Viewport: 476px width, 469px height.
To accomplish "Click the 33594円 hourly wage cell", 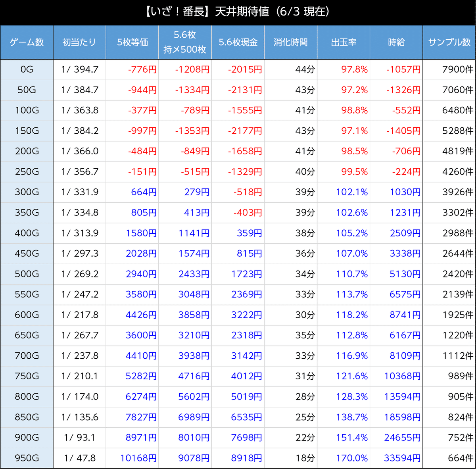I will tap(396, 458).
